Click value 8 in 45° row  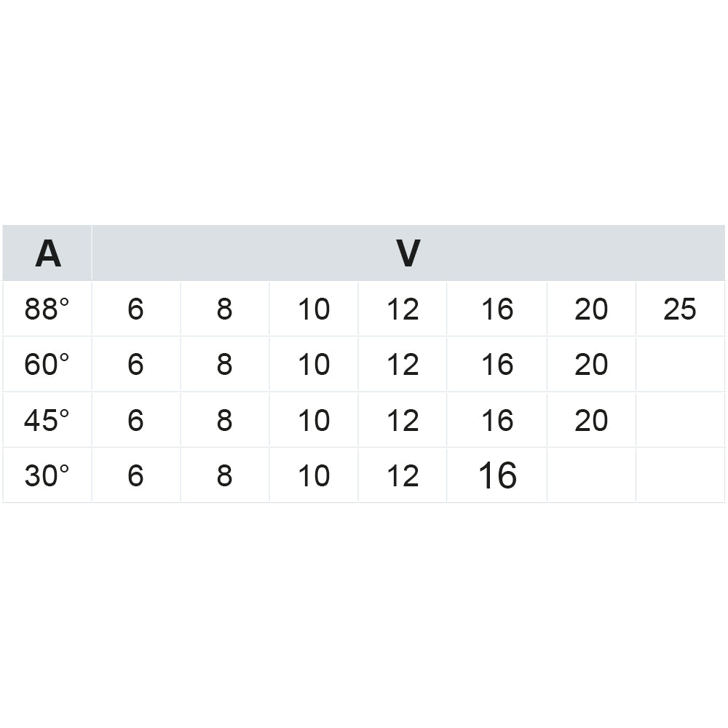pos(224,420)
